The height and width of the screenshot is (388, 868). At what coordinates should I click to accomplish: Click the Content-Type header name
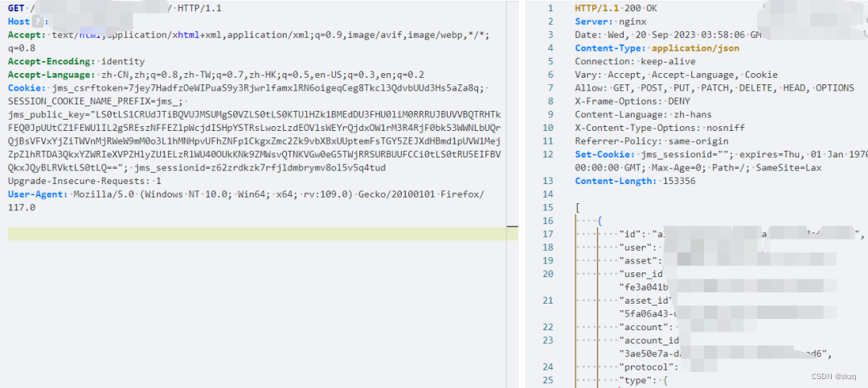[x=611, y=48]
